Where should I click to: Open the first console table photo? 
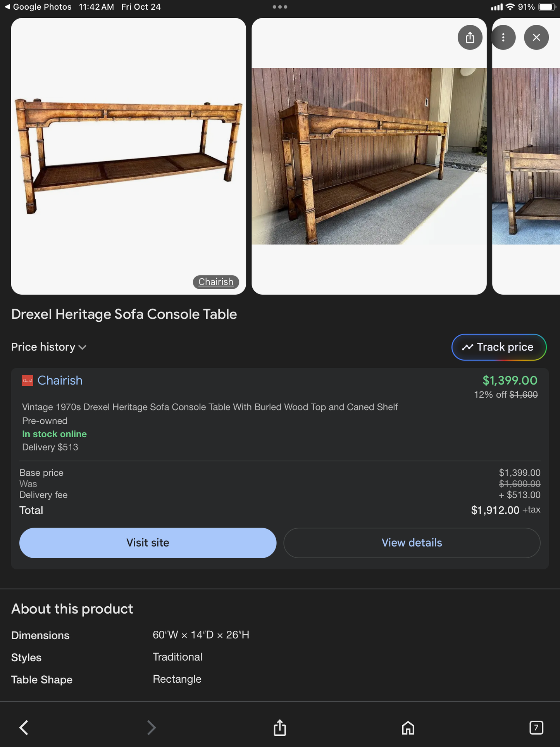(x=128, y=155)
